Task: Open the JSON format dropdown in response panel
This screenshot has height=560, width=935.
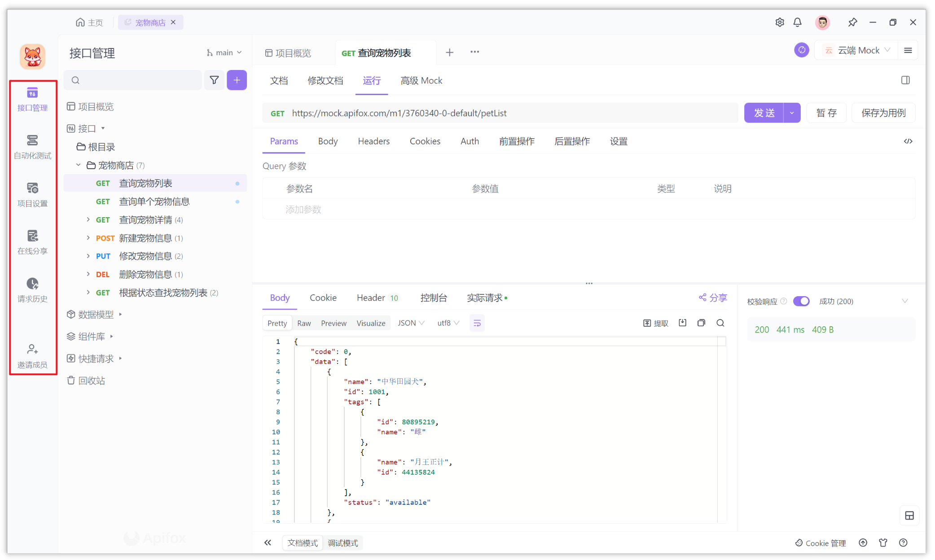Action: pos(410,323)
